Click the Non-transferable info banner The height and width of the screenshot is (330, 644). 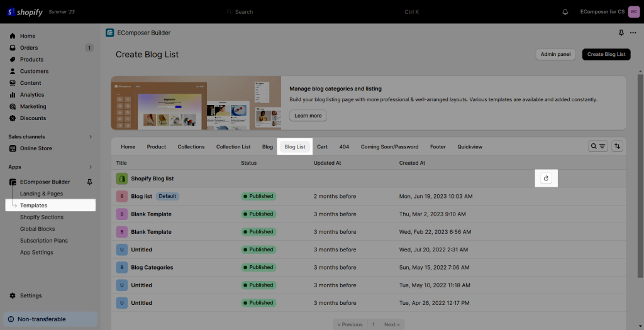(x=50, y=319)
